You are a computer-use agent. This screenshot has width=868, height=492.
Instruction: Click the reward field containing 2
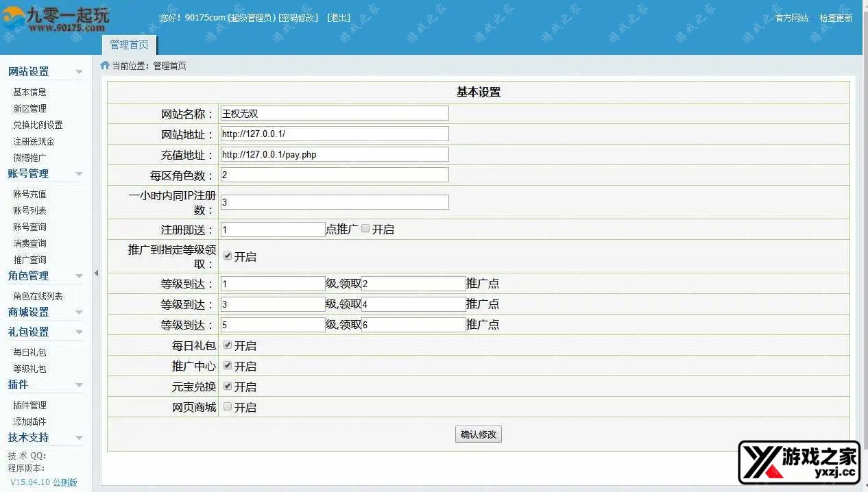point(413,284)
